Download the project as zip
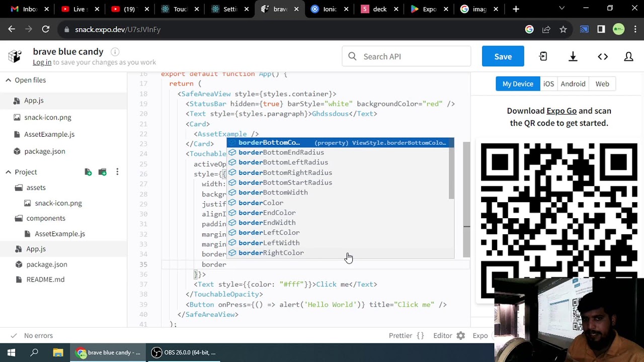 point(573,56)
